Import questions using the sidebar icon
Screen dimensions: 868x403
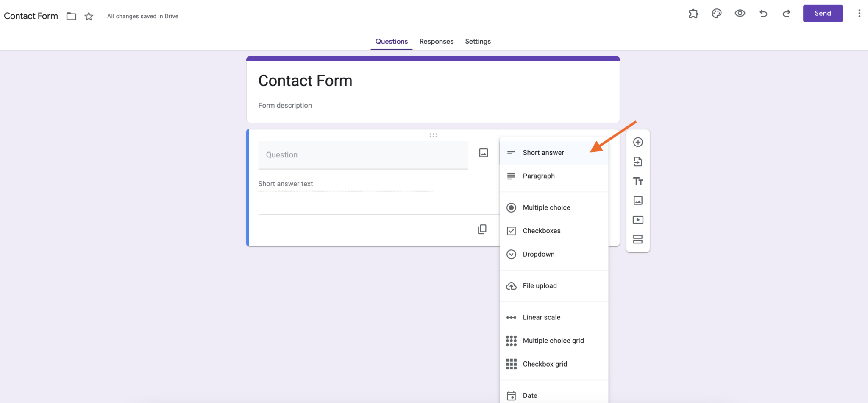coord(638,162)
